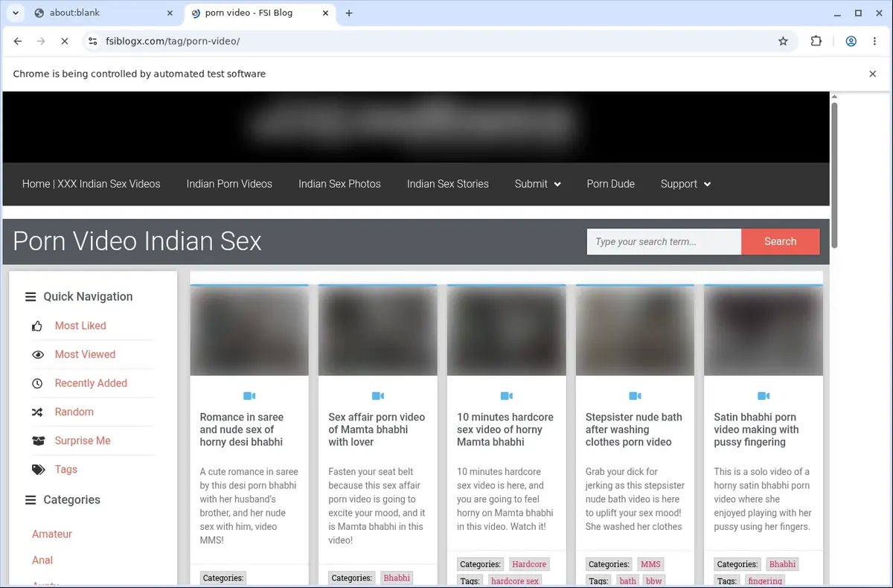
Task: Click the address bar URL
Action: pyautogui.click(x=171, y=42)
